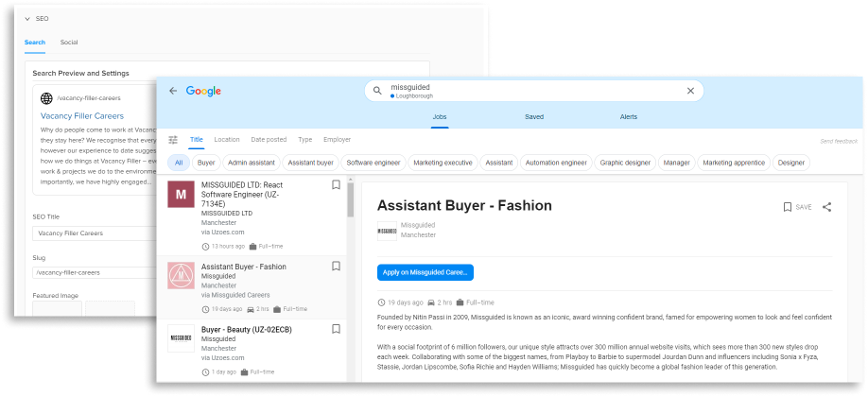Open the Location filter
Viewport: 868px width, 397px height.
(227, 140)
